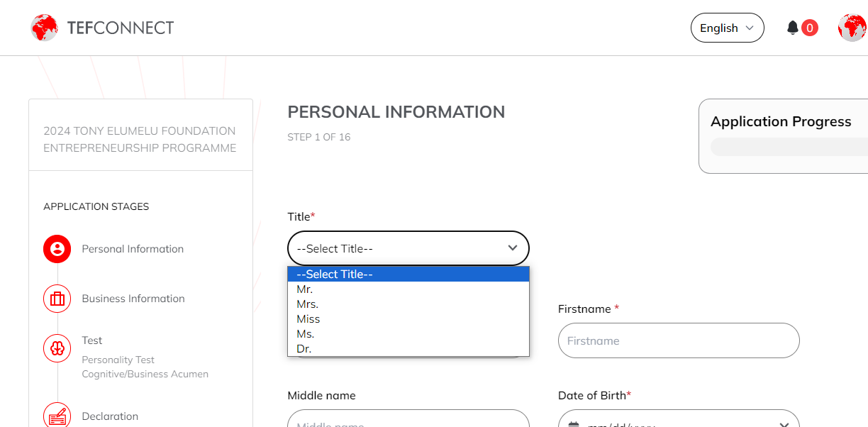The width and height of the screenshot is (868, 427).
Task: Click the red notification count badge
Action: (x=810, y=28)
